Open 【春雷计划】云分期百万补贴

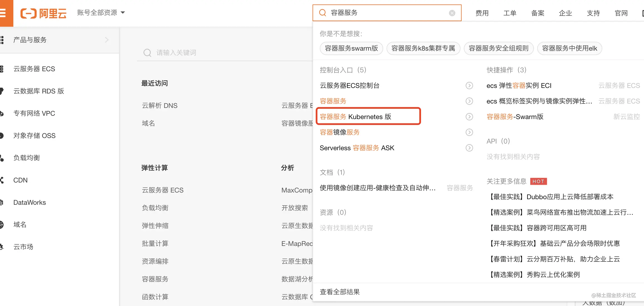click(x=554, y=259)
